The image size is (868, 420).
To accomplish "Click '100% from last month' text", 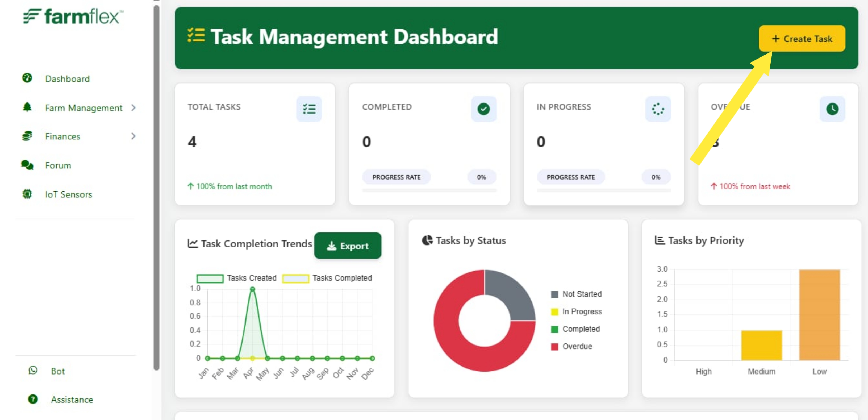I will coord(234,186).
